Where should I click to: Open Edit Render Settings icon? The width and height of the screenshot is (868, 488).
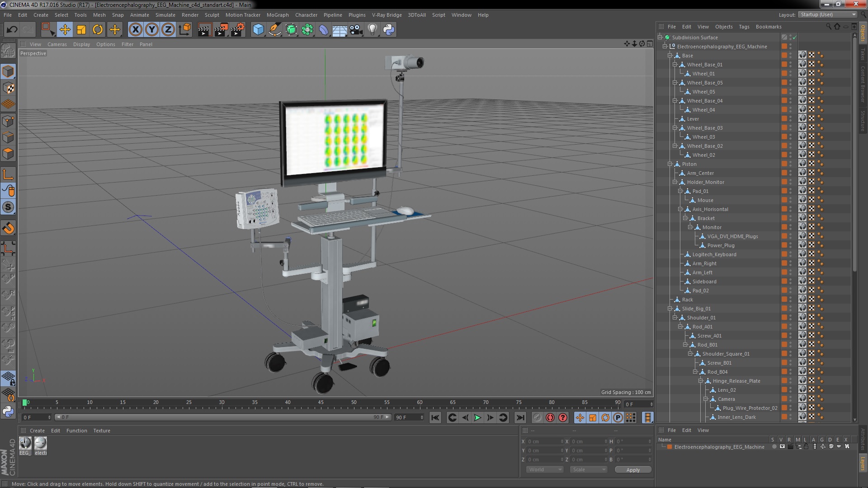(x=238, y=30)
